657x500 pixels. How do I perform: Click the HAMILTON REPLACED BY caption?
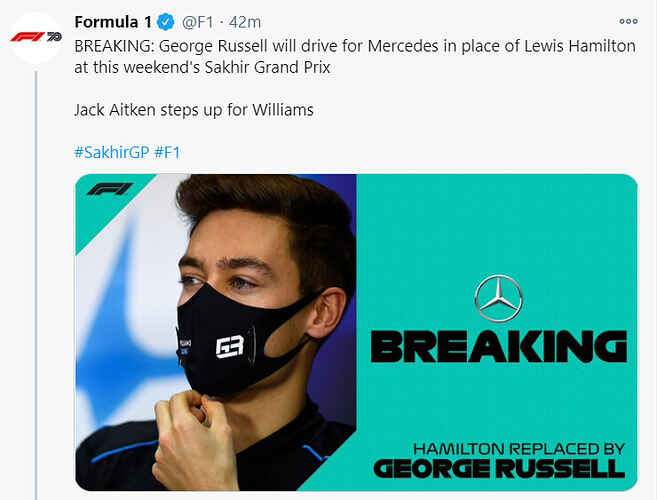pyautogui.click(x=518, y=449)
